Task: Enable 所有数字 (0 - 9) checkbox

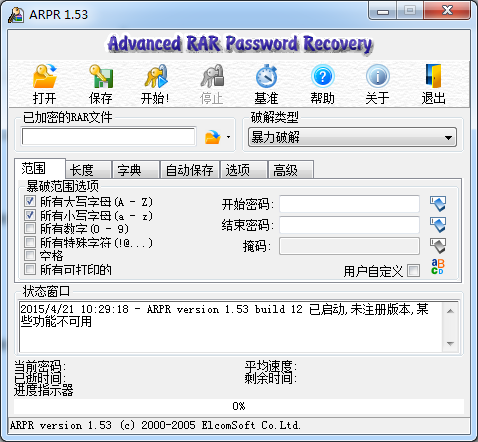Action: point(30,228)
